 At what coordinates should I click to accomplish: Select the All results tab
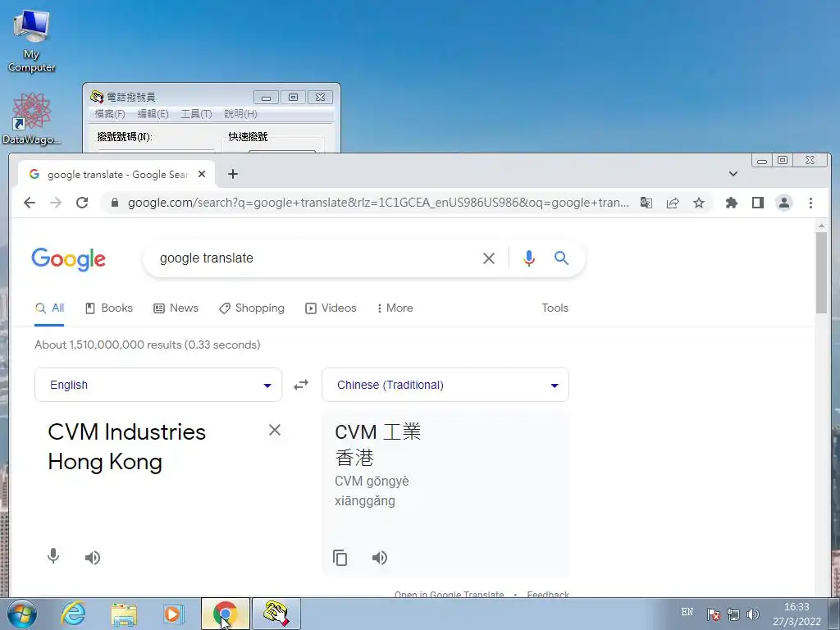coord(49,308)
